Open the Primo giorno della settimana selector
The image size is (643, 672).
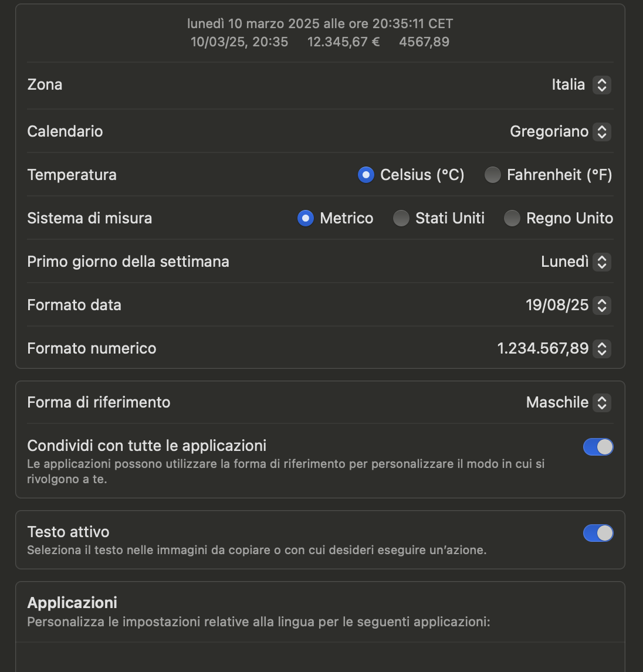tap(601, 262)
